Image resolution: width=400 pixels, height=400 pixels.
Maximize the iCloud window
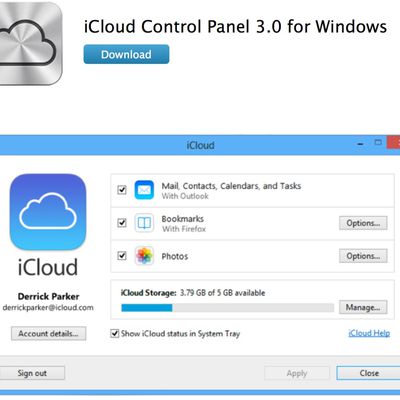click(x=378, y=143)
